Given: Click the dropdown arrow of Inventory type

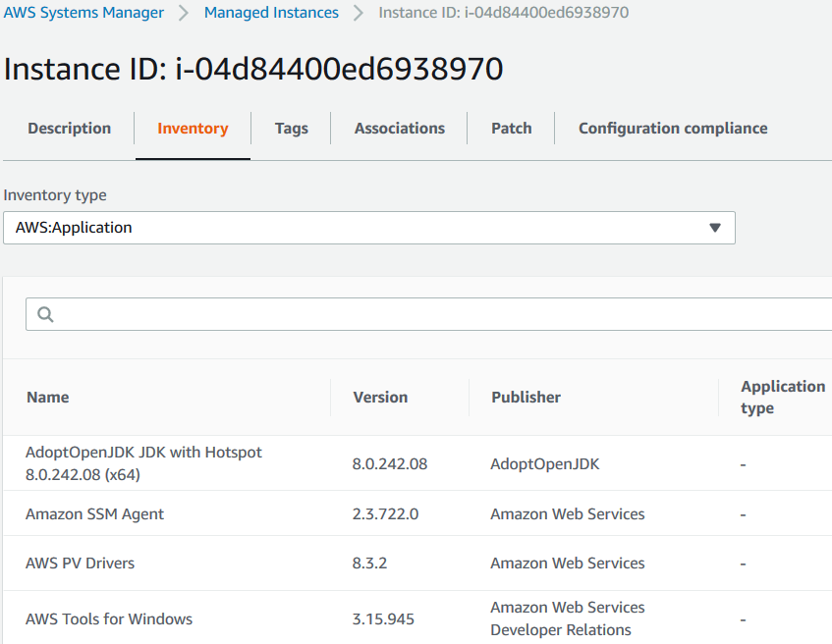Looking at the screenshot, I should (715, 228).
